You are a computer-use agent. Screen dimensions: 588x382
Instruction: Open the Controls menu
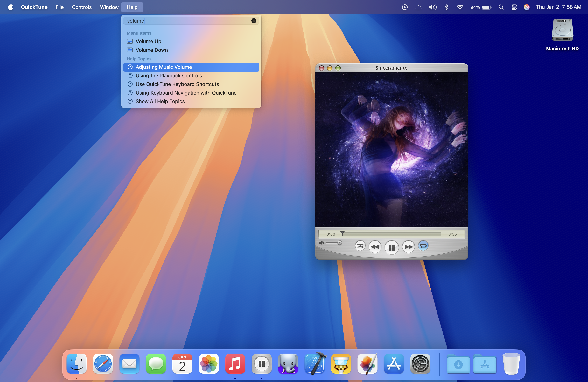(x=82, y=7)
